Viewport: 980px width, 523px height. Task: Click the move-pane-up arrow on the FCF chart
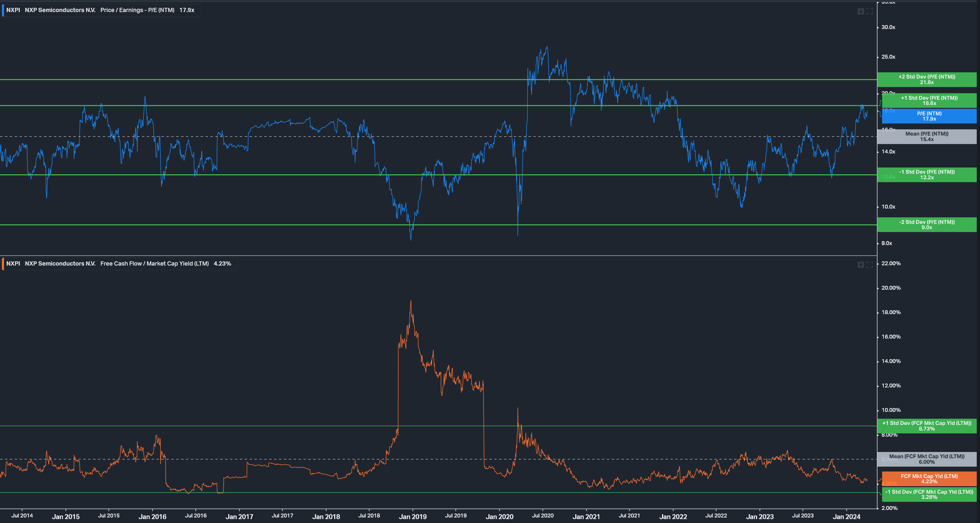tap(861, 265)
